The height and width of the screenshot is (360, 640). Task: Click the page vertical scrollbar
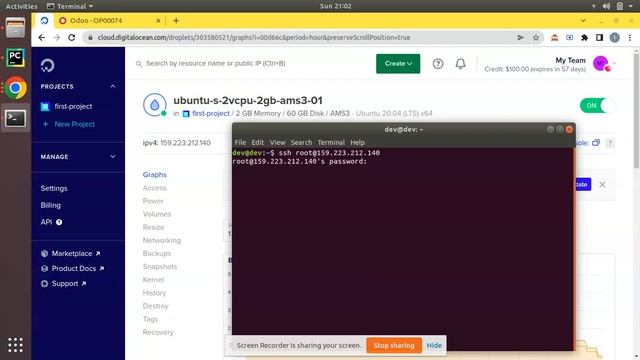point(636,110)
